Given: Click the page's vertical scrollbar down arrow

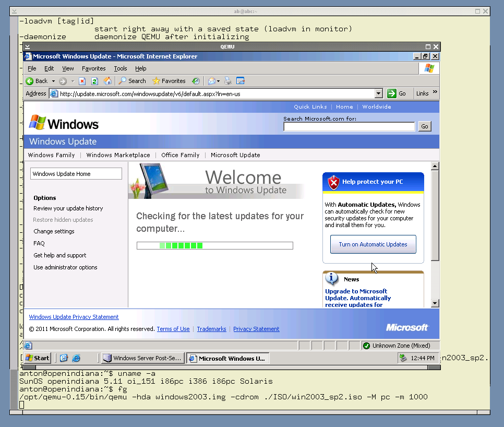Looking at the screenshot, I should pyautogui.click(x=435, y=303).
